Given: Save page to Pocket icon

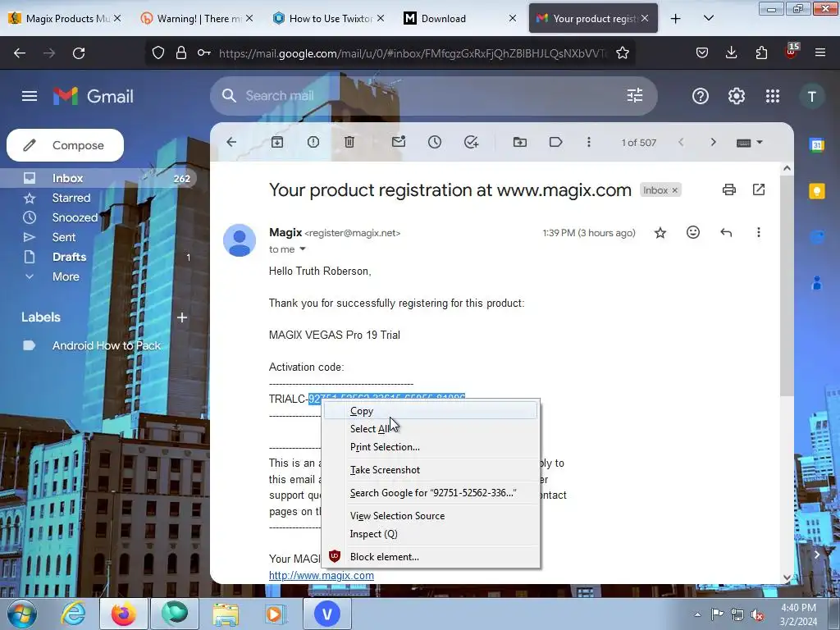Looking at the screenshot, I should [702, 52].
